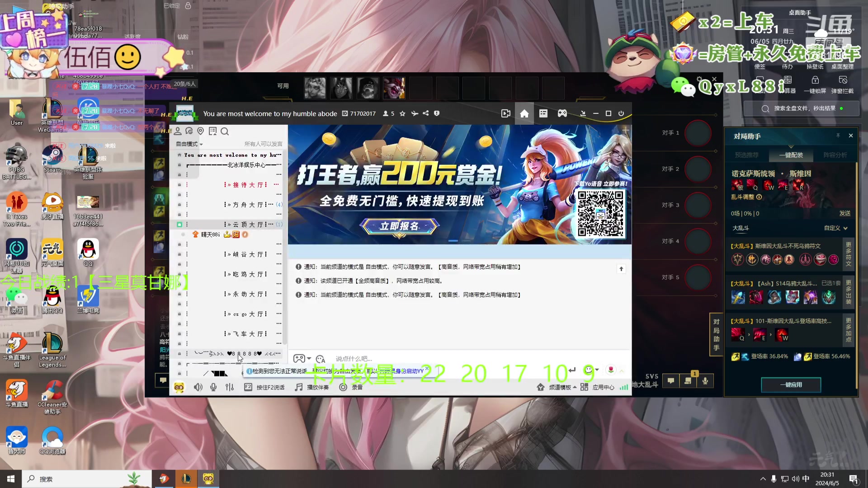Click the 播放伴奏 accompaniment icon
Viewport: 868px width, 488px height.
pos(298,387)
